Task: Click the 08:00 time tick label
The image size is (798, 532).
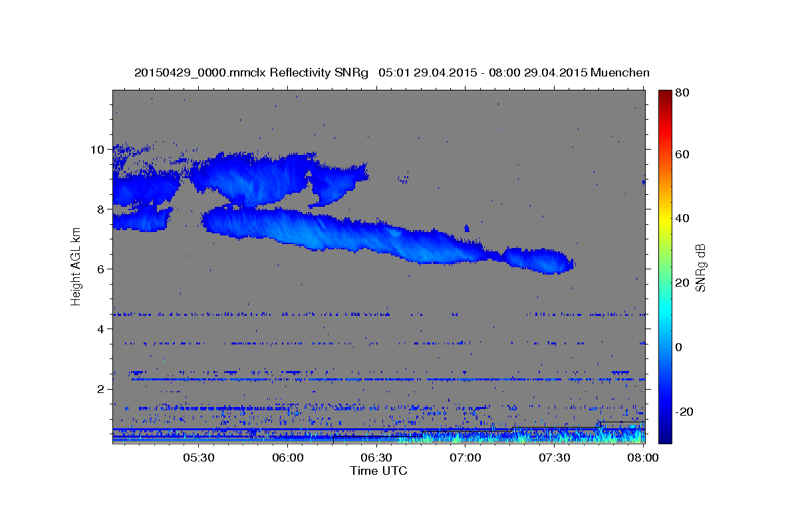Action: (642, 458)
